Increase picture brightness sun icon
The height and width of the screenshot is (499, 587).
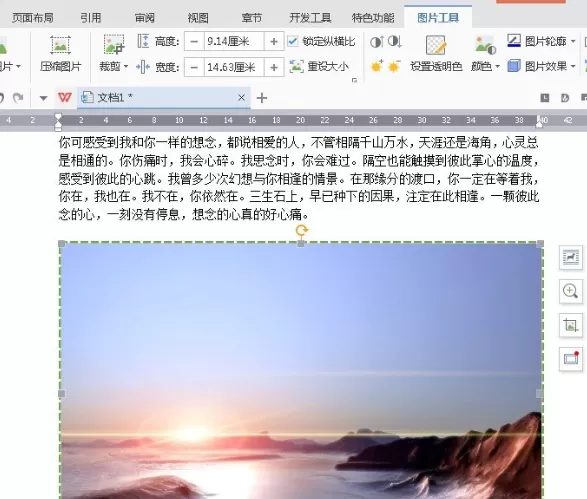tap(377, 67)
